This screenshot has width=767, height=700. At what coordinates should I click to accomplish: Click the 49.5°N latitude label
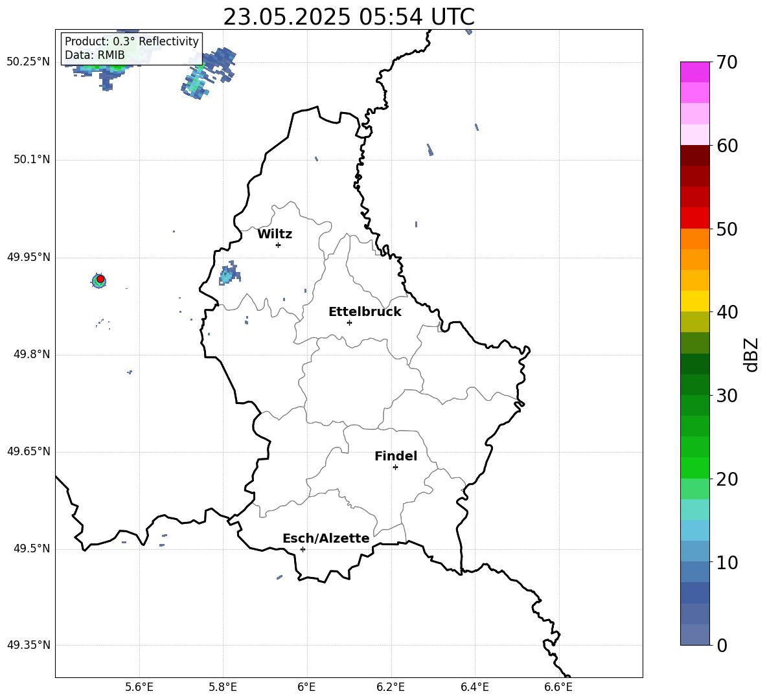[x=32, y=548]
